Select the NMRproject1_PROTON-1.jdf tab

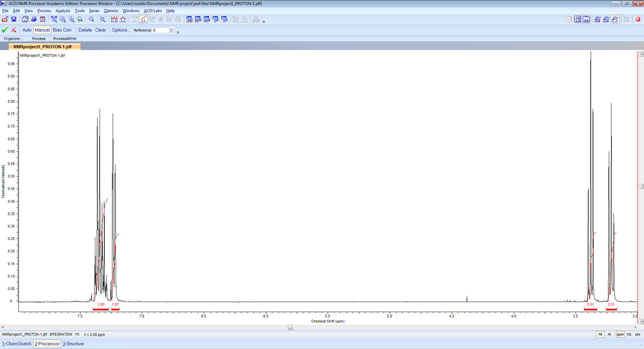click(x=45, y=47)
